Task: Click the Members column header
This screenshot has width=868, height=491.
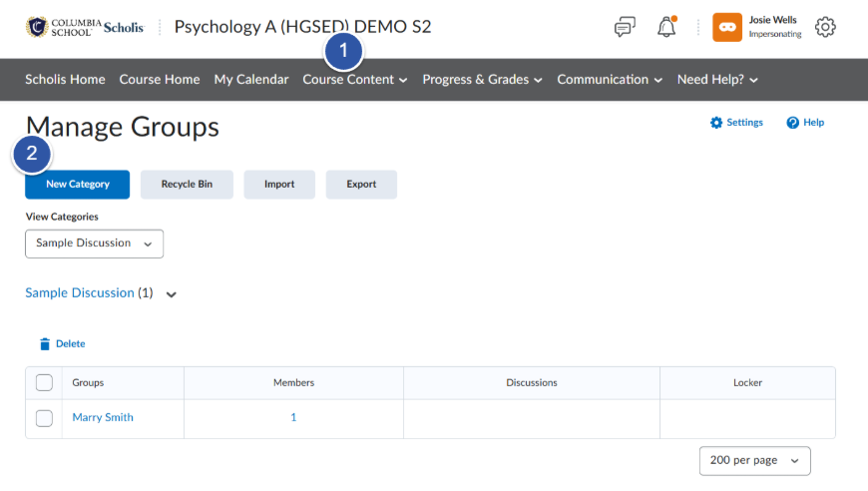Action: (293, 382)
